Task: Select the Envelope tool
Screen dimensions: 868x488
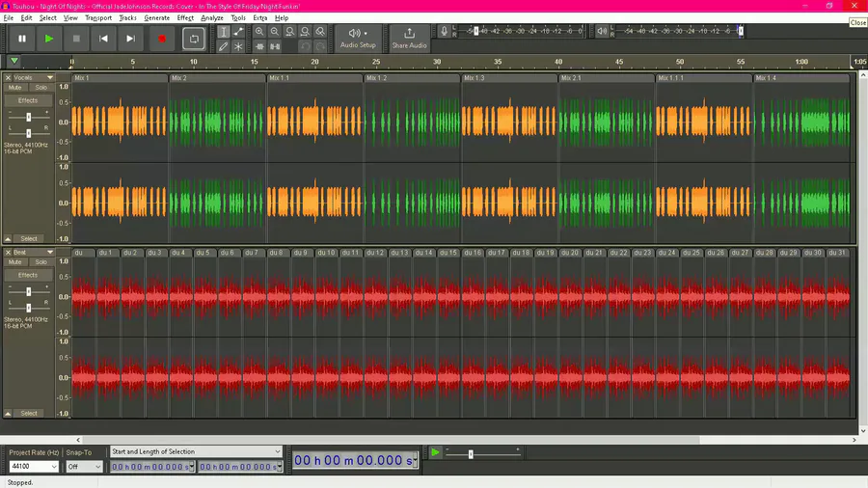Action: (x=238, y=32)
